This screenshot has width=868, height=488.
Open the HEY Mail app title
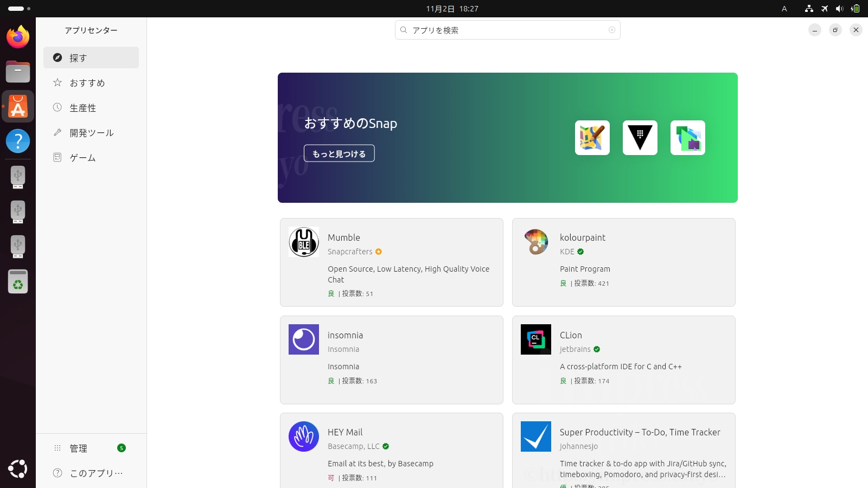tap(345, 432)
